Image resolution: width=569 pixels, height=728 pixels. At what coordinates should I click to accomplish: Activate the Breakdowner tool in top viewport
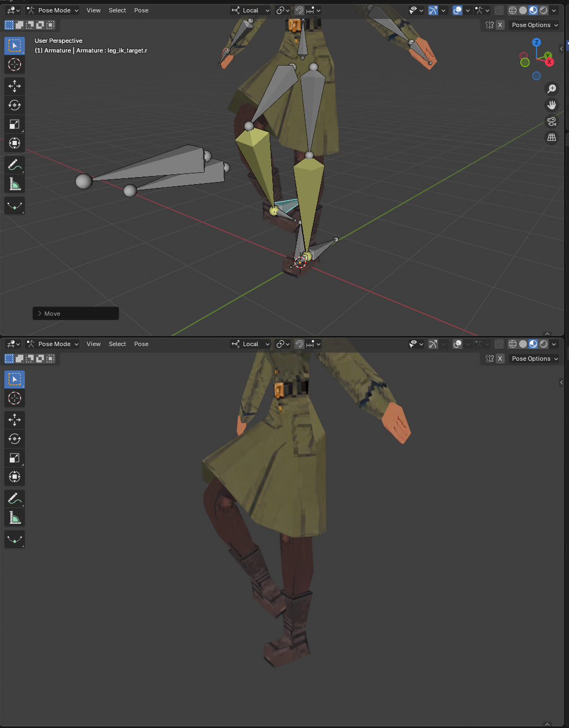point(15,206)
